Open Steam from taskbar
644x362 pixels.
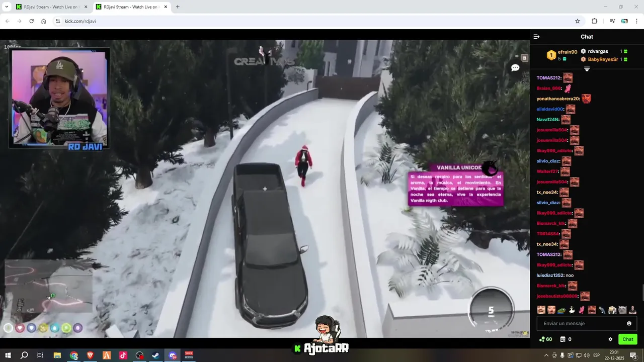[x=156, y=355]
